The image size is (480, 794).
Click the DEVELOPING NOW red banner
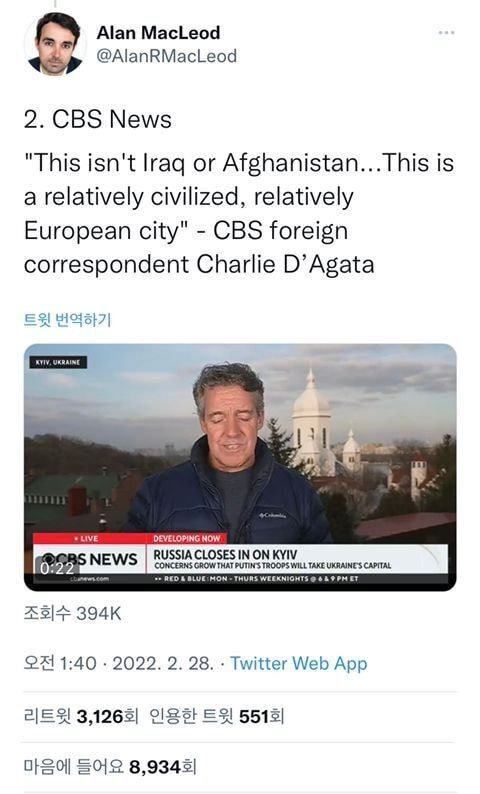click(187, 538)
